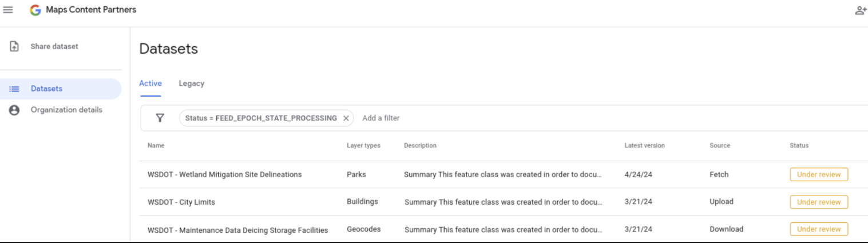The height and width of the screenshot is (243, 868).
Task: Open WSDOT Deicing Storage Facilities dataset
Action: click(x=237, y=230)
